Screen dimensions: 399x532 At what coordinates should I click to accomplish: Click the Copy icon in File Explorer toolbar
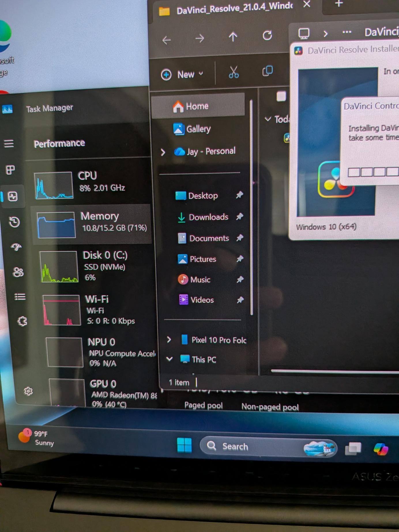268,71
